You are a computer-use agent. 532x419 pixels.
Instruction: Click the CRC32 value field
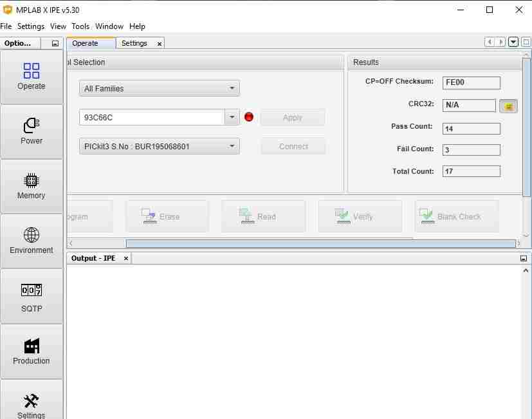coord(469,105)
